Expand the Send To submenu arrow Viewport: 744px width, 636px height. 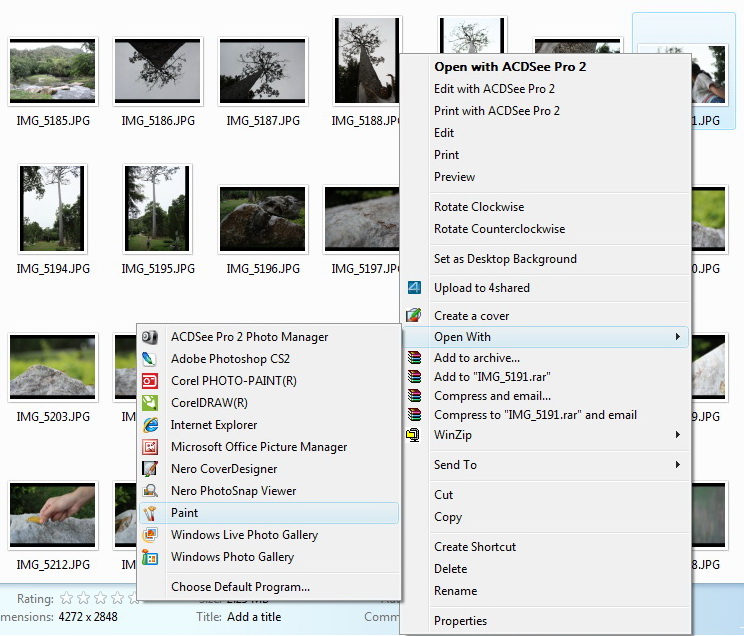tap(678, 465)
